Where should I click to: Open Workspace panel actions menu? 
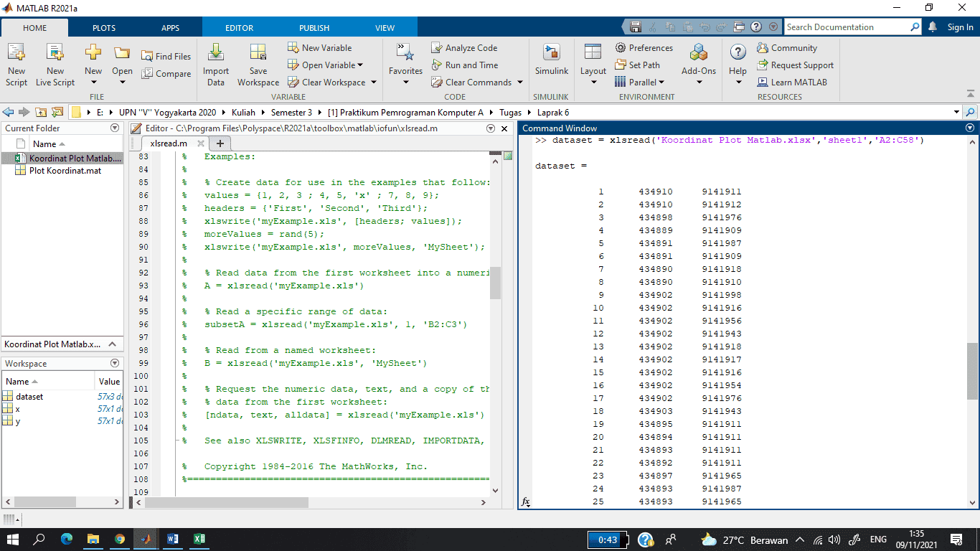[x=115, y=363]
